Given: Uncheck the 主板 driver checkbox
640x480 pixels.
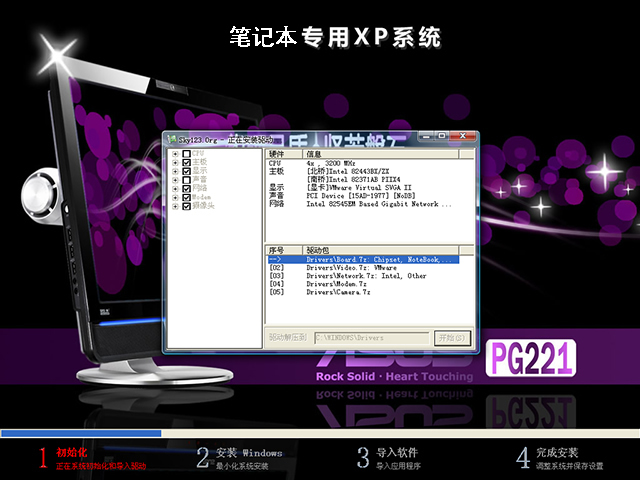Looking at the screenshot, I should tap(186, 162).
